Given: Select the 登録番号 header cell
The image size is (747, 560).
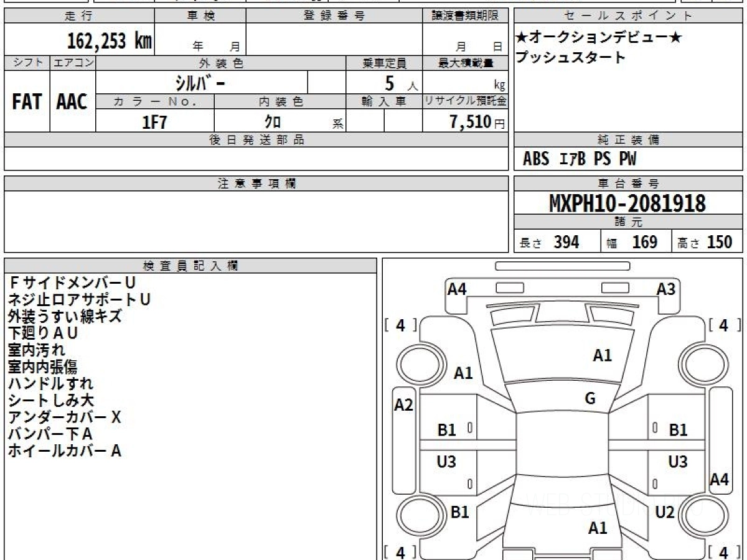Looking at the screenshot, I should pyautogui.click(x=334, y=16).
